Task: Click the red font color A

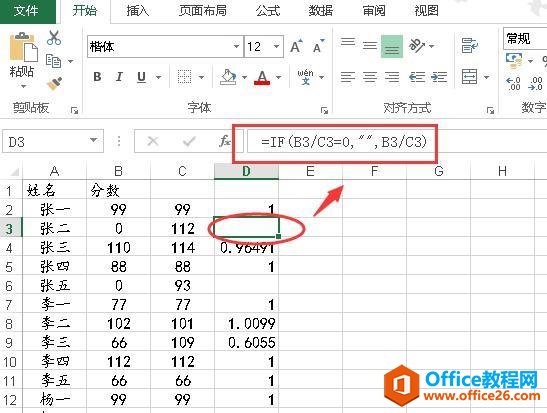Action: 262,77
